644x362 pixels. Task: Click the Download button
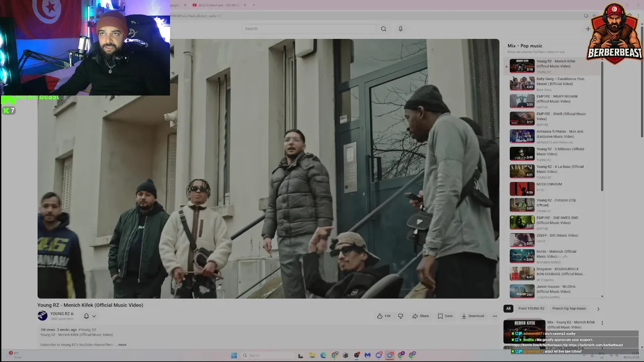(473, 316)
